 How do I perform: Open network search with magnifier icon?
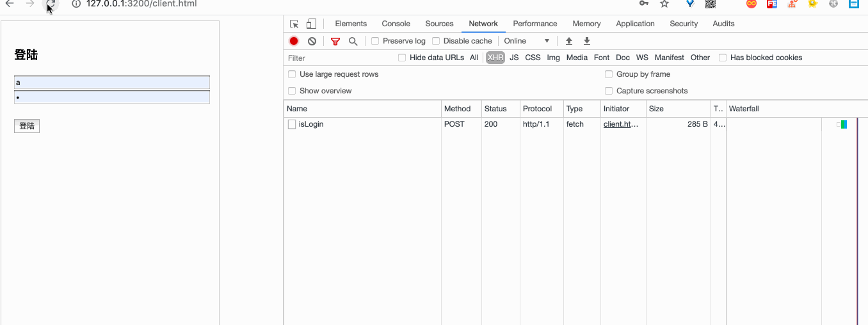pos(353,41)
